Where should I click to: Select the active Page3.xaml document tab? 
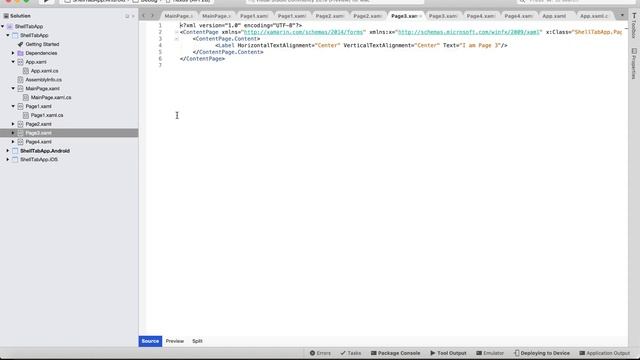pyautogui.click(x=404, y=16)
